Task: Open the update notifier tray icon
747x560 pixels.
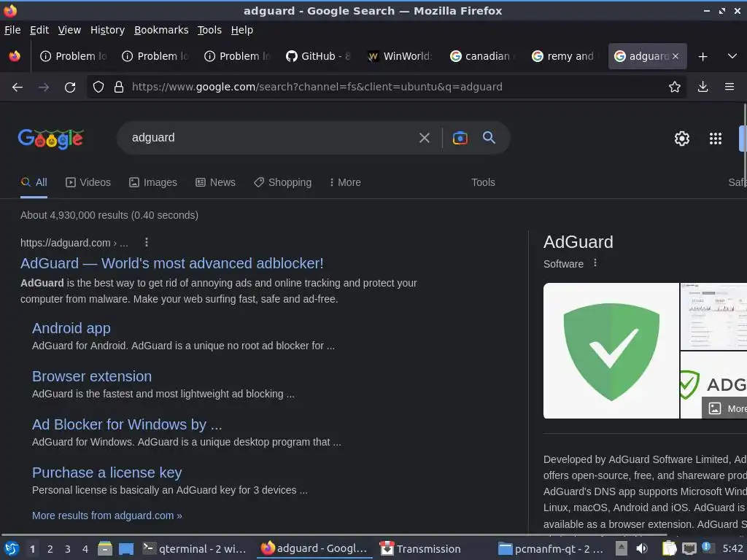Action: coord(707,548)
